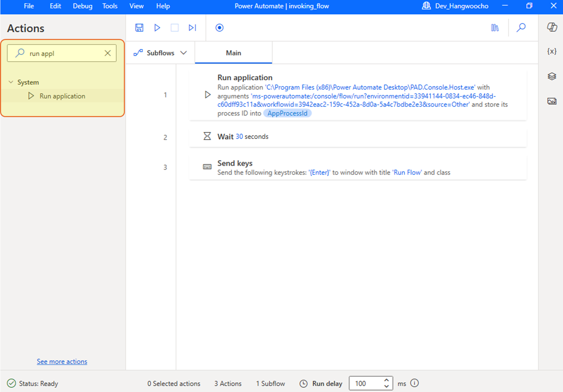Click the 'Actions' panel heading
Viewport: 563px width, 392px height.
pyautogui.click(x=26, y=28)
